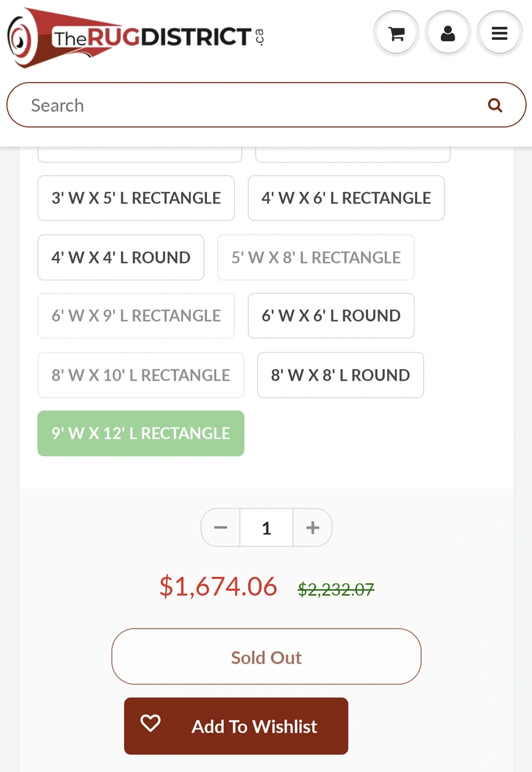Click the heart icon on the wishlist button
The image size is (532, 772).
tap(151, 723)
